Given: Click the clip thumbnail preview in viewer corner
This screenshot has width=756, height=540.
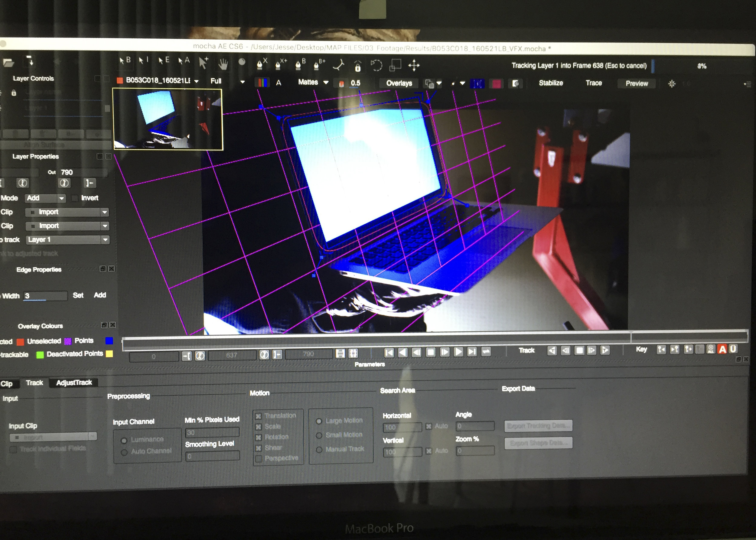Looking at the screenshot, I should [168, 119].
